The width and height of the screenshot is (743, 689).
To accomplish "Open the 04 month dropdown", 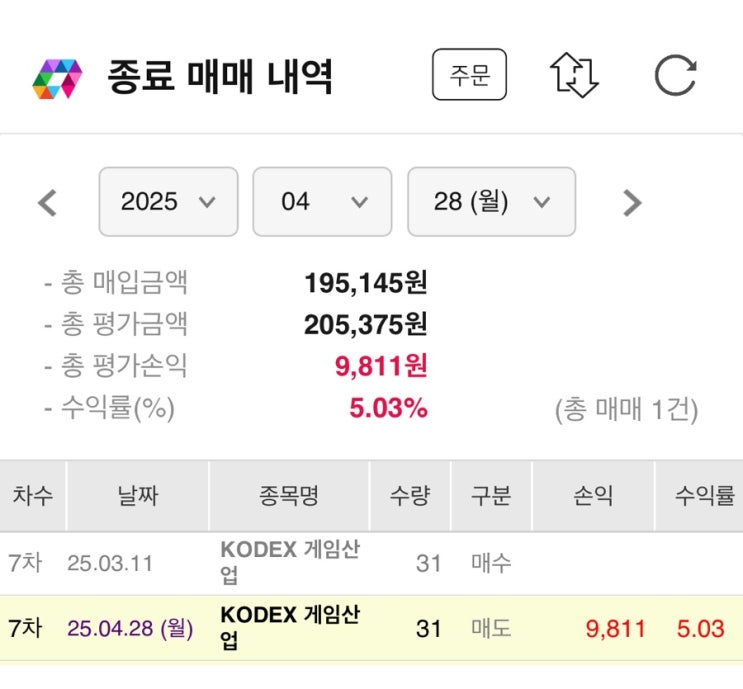I will [x=322, y=202].
